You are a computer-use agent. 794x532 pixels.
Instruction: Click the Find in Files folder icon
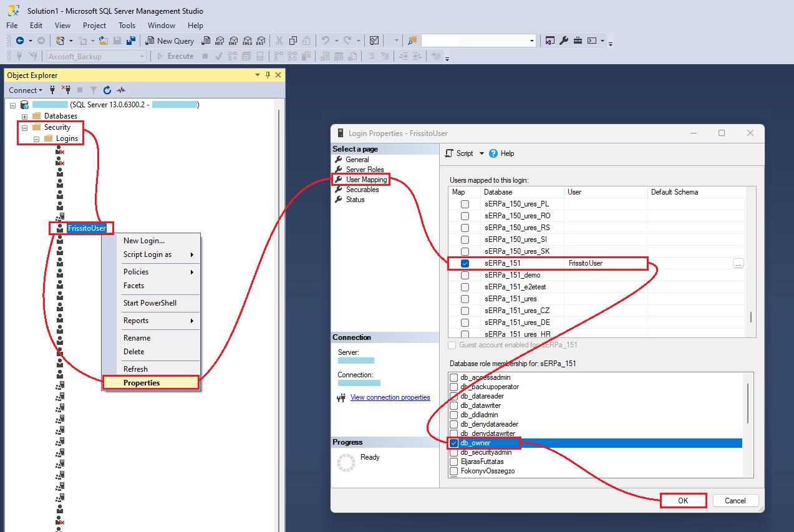point(412,41)
